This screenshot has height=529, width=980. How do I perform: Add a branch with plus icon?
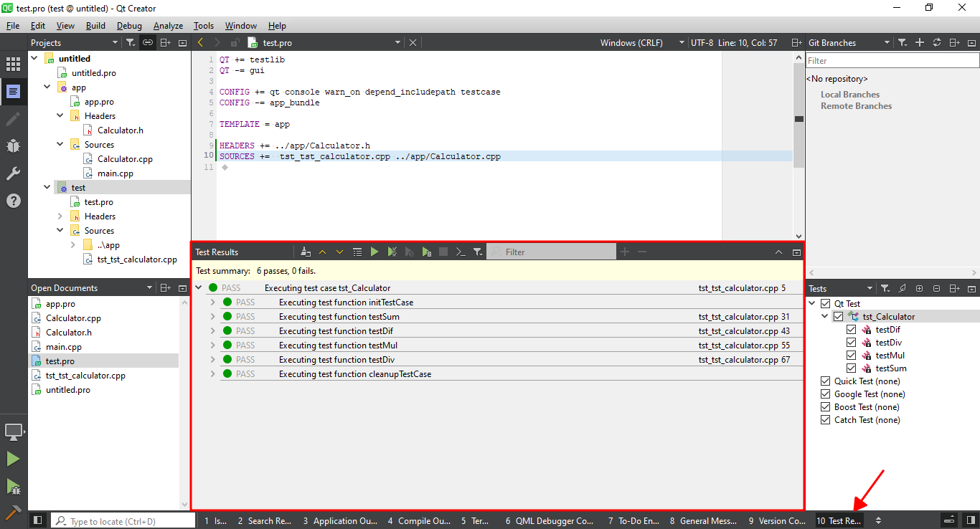[x=920, y=43]
